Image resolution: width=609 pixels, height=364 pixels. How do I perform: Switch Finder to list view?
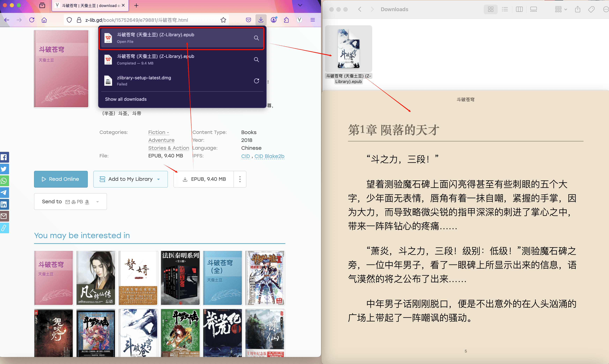click(x=505, y=9)
